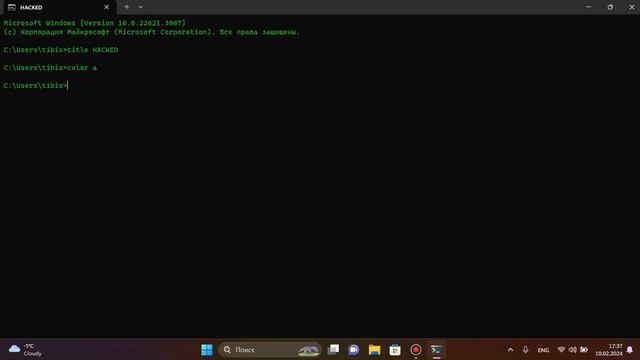Click the battery status icon
Viewport: 640px width, 360px height.
(x=584, y=350)
